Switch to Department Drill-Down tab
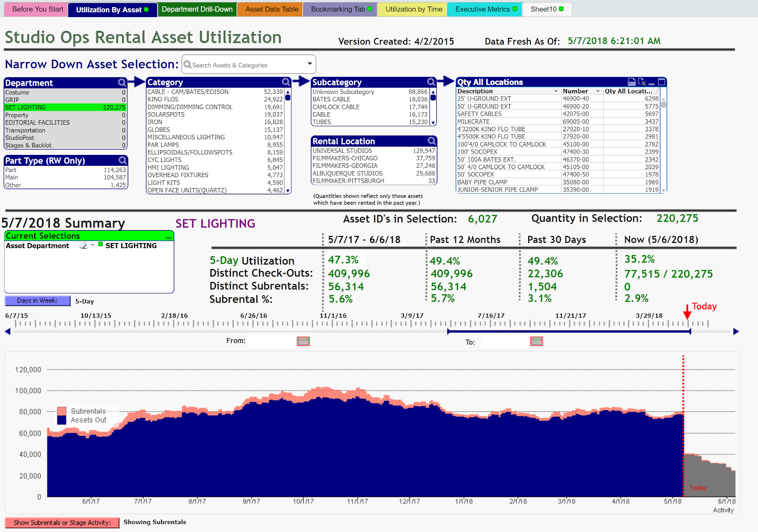The width and height of the screenshot is (758, 532). click(x=197, y=9)
